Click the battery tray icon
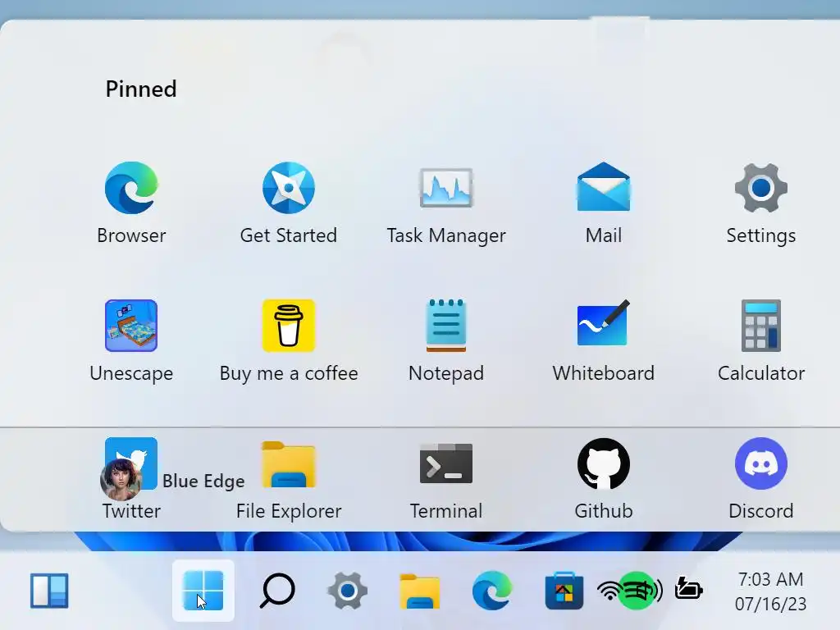 tap(689, 588)
